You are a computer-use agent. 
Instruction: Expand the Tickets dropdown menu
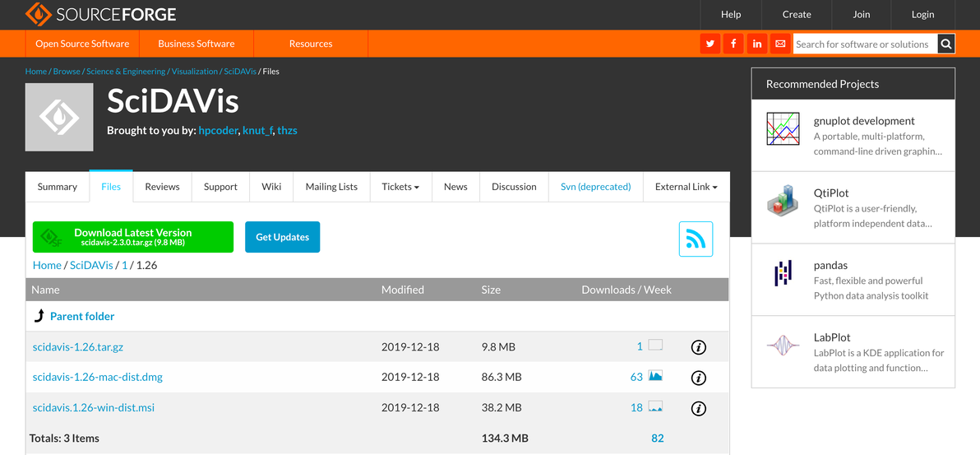(400, 187)
